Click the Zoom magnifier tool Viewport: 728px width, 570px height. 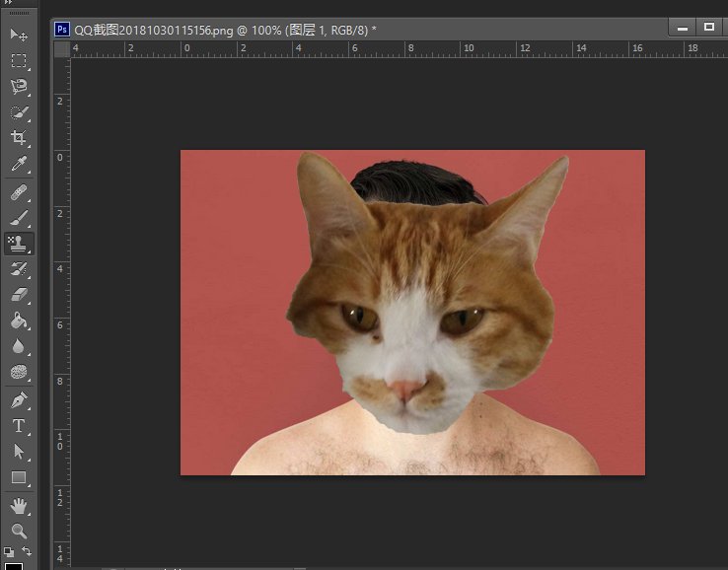coord(18,531)
